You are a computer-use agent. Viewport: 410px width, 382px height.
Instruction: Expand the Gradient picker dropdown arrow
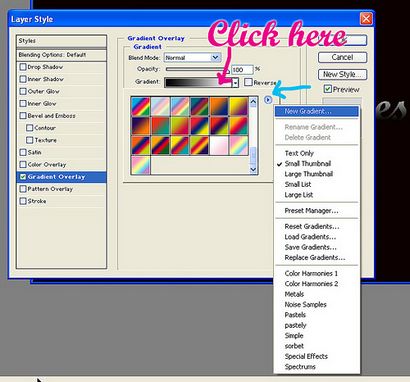(235, 83)
